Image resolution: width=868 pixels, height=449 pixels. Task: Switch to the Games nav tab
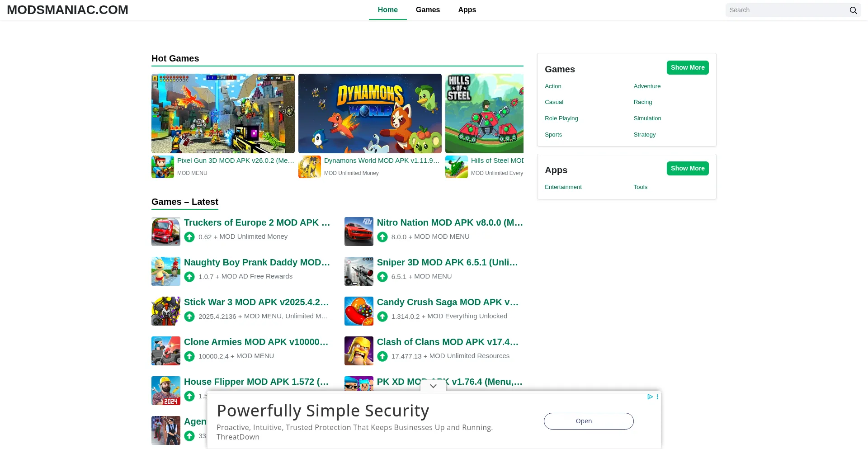click(x=427, y=10)
